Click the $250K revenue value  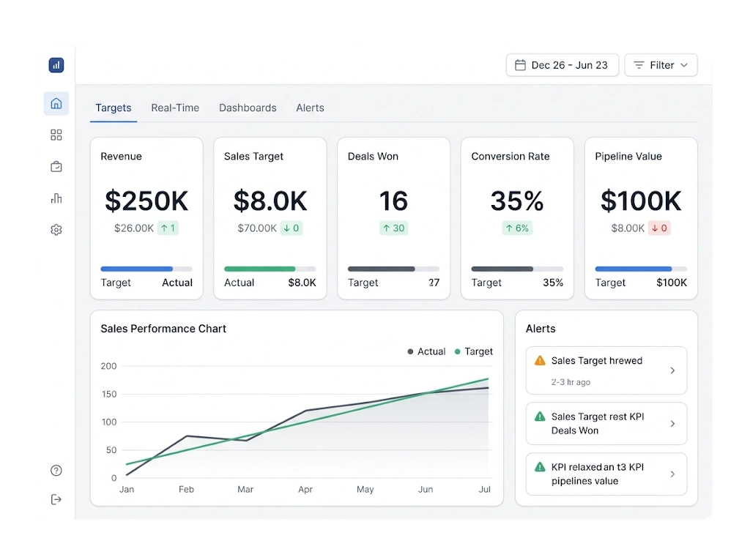146,201
